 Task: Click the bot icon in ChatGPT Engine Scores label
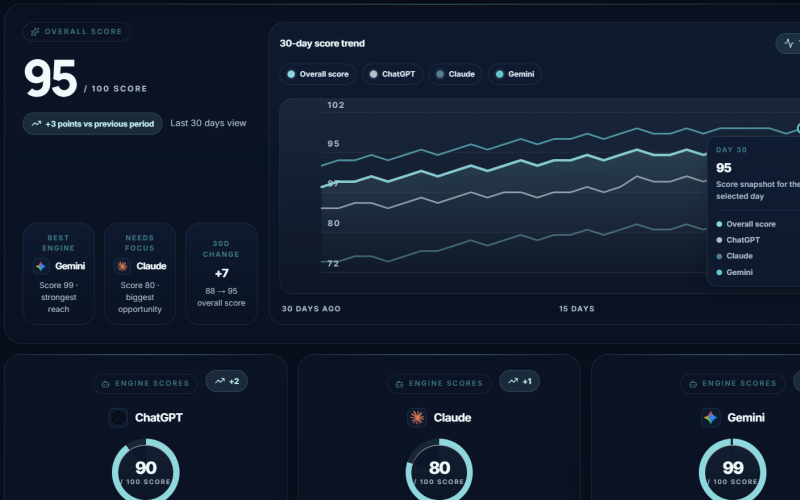(106, 384)
